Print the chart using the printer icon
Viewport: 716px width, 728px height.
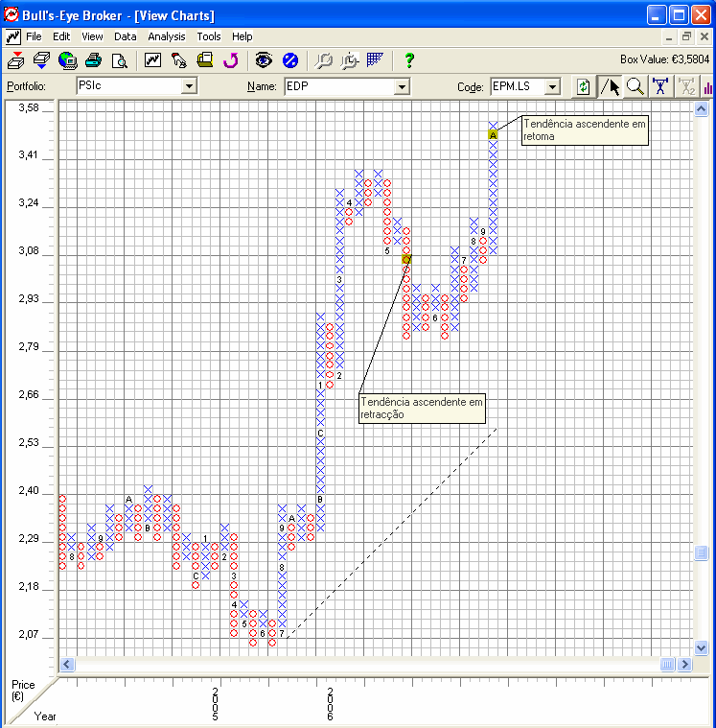94,60
